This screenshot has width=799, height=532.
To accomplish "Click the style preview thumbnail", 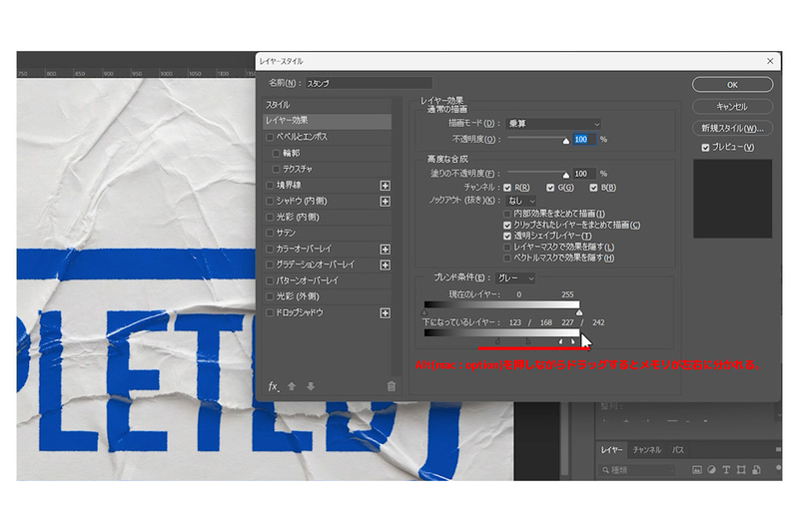I will [x=732, y=199].
